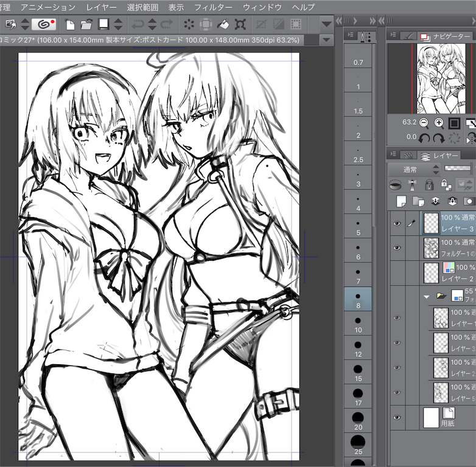The width and height of the screenshot is (476, 467).
Task: Open 選択範囲 menu
Action: 142,7
